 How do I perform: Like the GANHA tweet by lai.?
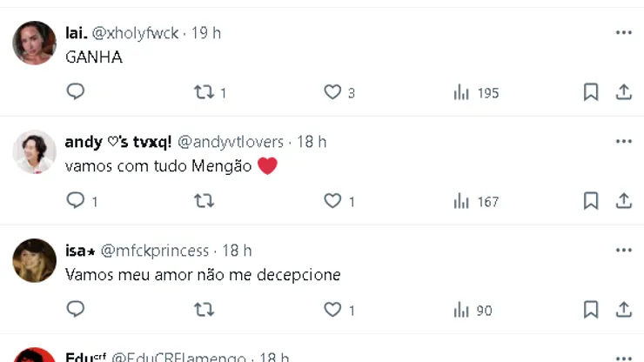point(332,92)
